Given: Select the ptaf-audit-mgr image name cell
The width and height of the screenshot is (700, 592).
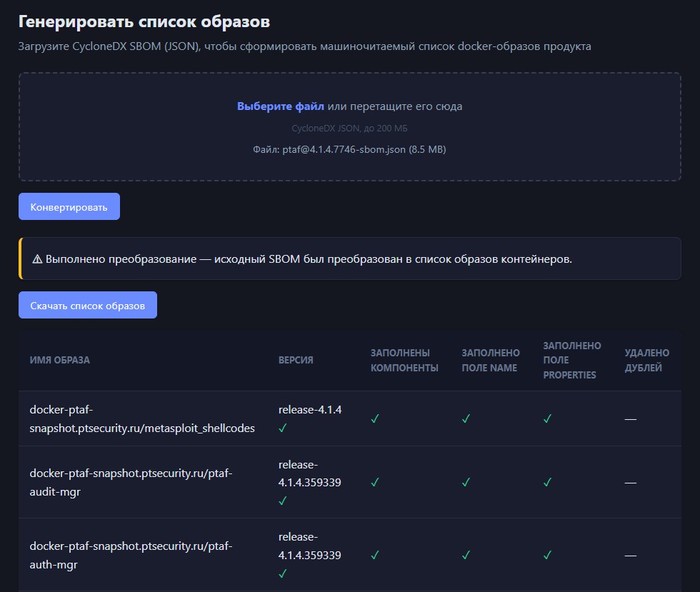Looking at the screenshot, I should point(131,482).
